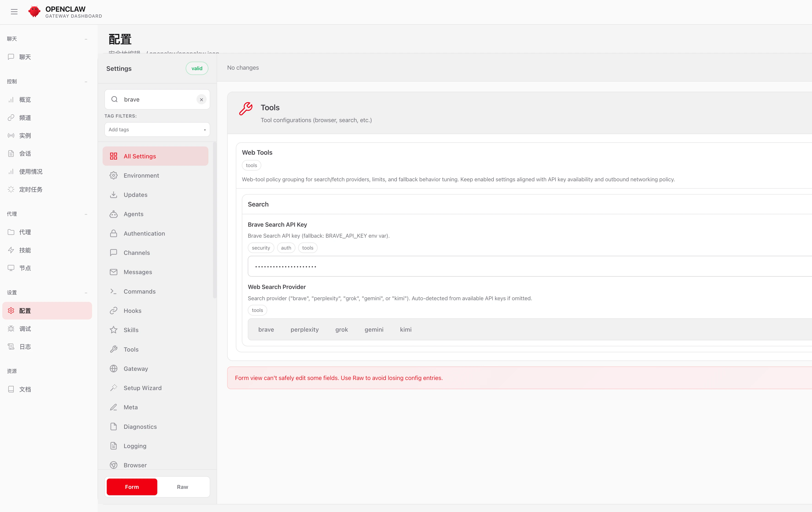The width and height of the screenshot is (812, 512).
Task: Open the Agents settings robot icon
Action: pos(114,214)
